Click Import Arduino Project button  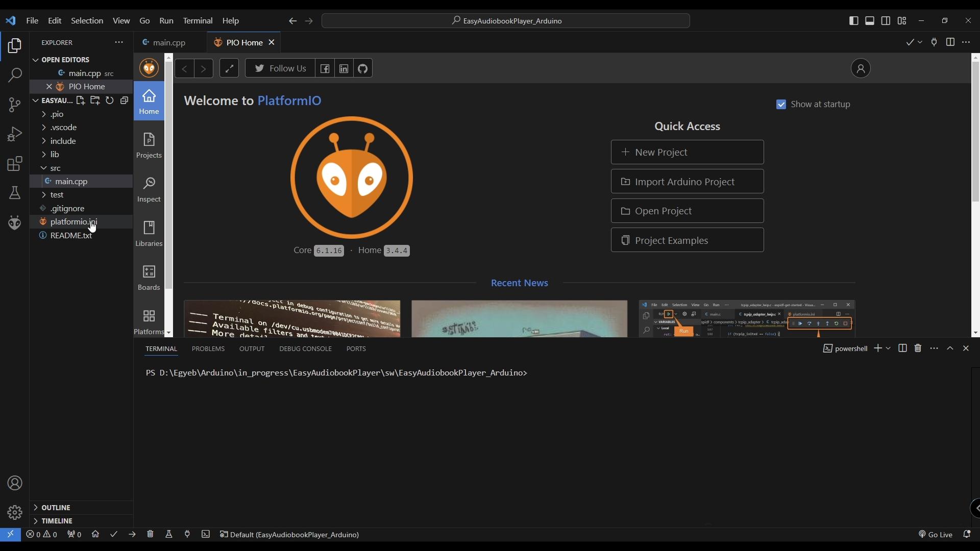coord(687,182)
